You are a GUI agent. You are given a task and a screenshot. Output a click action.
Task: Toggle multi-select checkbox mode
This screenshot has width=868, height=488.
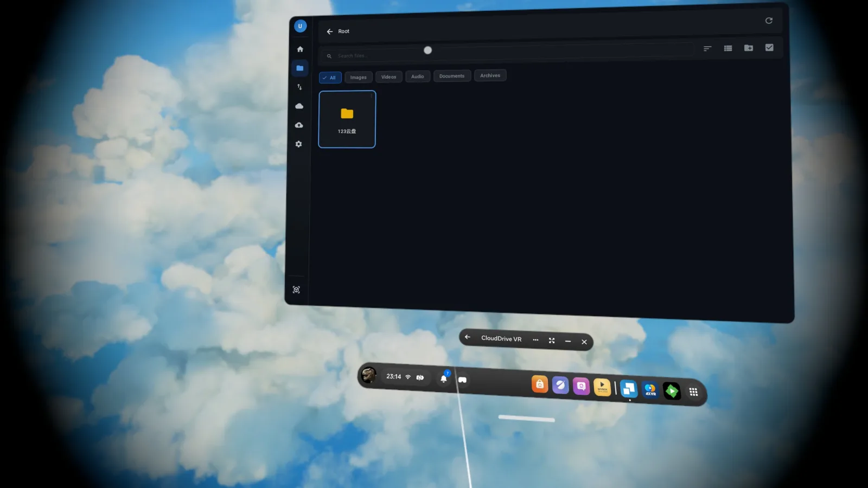[x=769, y=48]
